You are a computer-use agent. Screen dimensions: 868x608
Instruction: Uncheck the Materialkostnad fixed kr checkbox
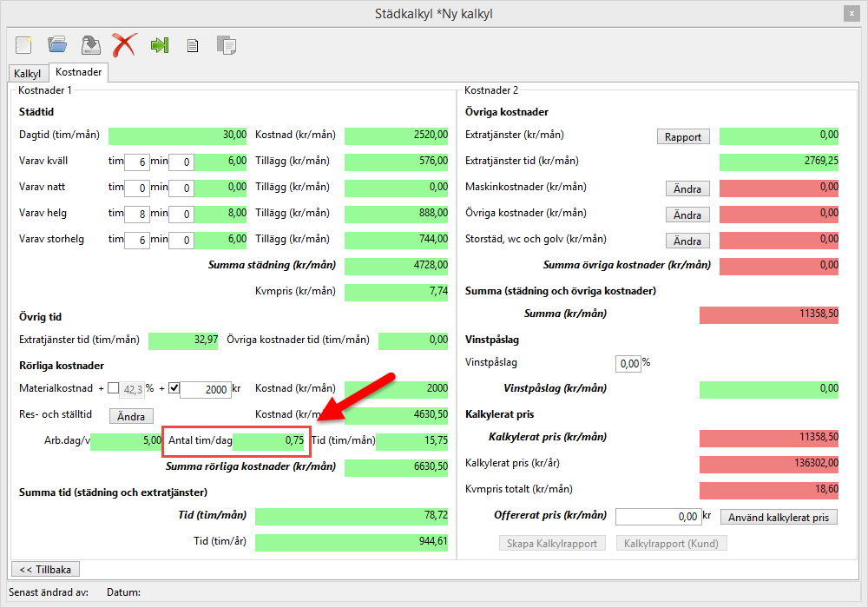[x=173, y=388]
